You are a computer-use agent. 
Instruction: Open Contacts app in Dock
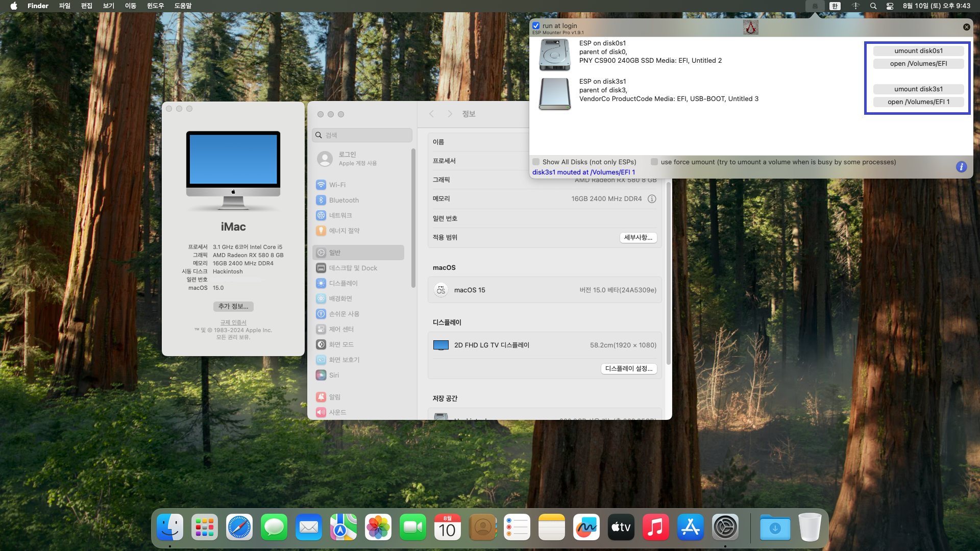[482, 527]
